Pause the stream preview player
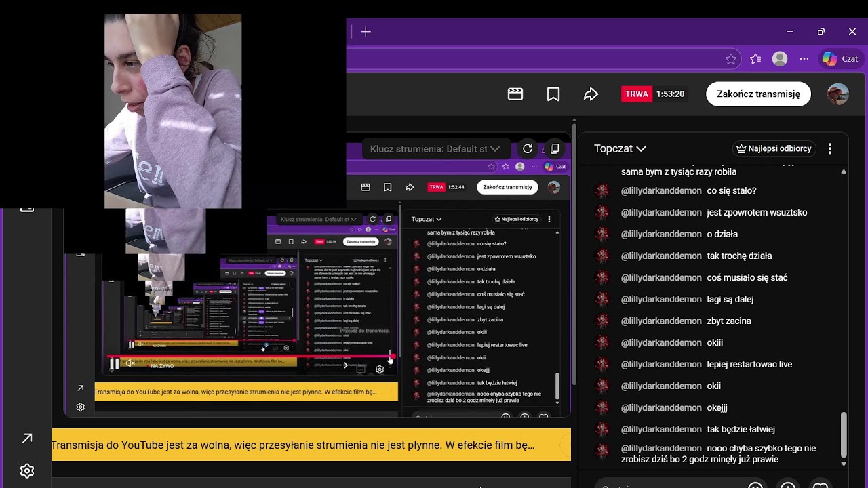 point(115,365)
